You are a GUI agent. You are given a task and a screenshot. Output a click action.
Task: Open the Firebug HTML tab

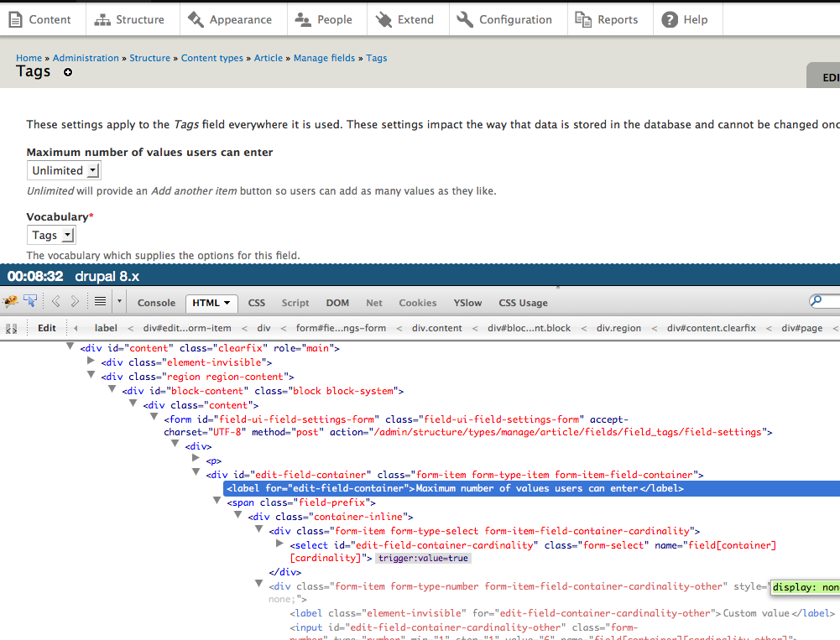click(211, 303)
